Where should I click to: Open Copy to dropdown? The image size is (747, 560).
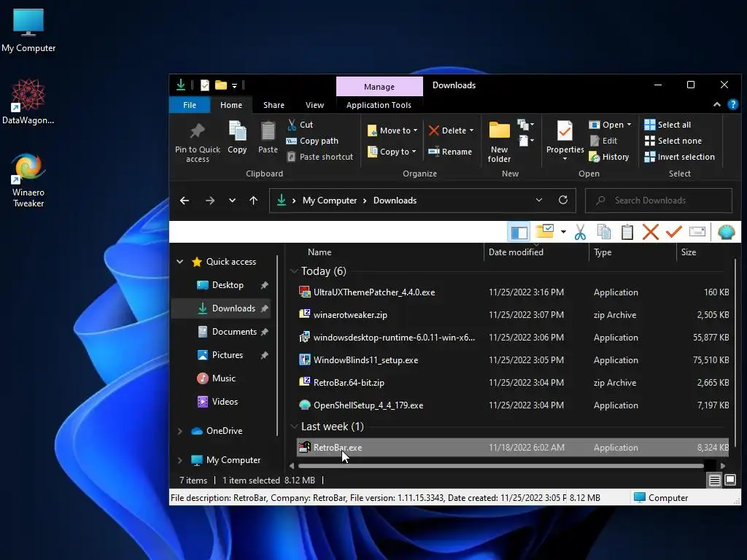(x=392, y=152)
